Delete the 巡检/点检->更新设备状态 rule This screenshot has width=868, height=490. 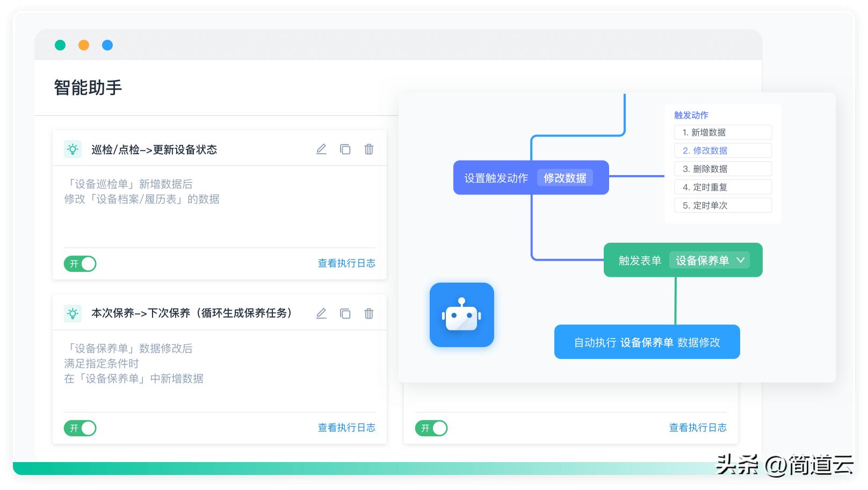tap(368, 149)
